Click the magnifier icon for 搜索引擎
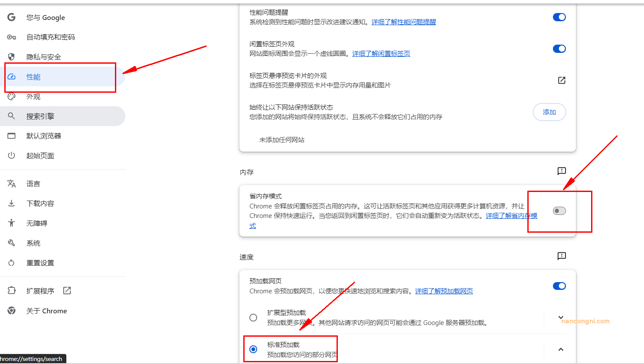The image size is (644, 364). tap(11, 116)
